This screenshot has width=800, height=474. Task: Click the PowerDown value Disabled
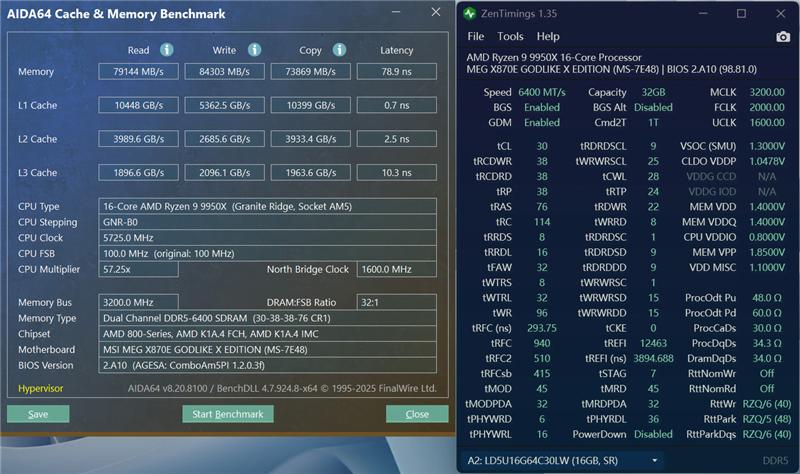(653, 434)
